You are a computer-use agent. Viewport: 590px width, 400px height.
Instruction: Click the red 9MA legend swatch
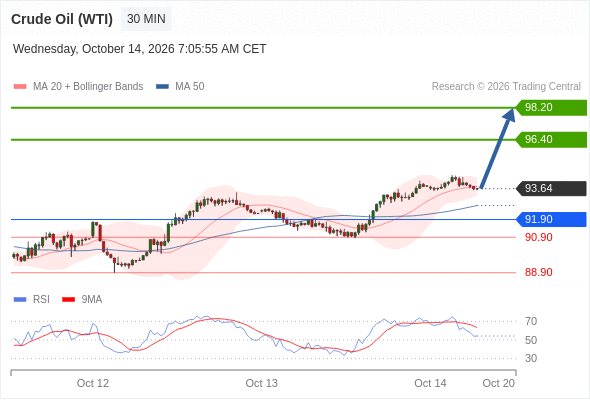68,300
